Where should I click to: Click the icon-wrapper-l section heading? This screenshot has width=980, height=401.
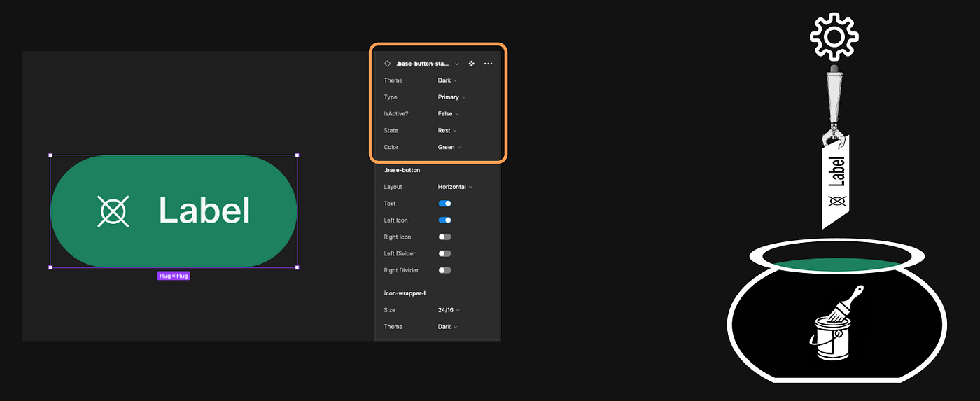(405, 293)
